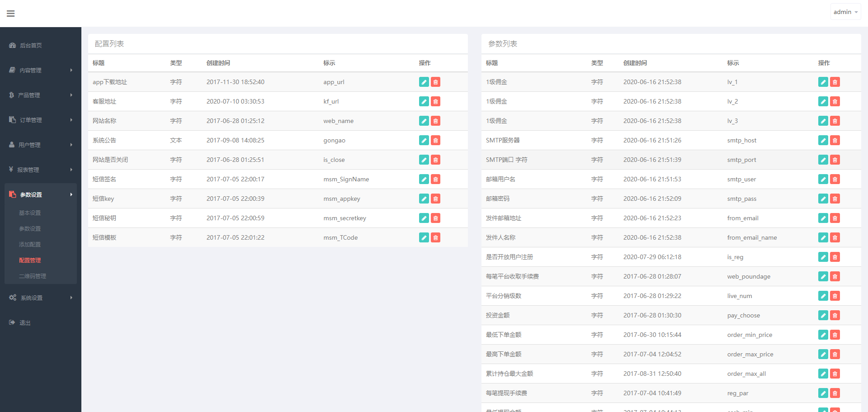Edit the 系统公告 gongao row

[424, 140]
